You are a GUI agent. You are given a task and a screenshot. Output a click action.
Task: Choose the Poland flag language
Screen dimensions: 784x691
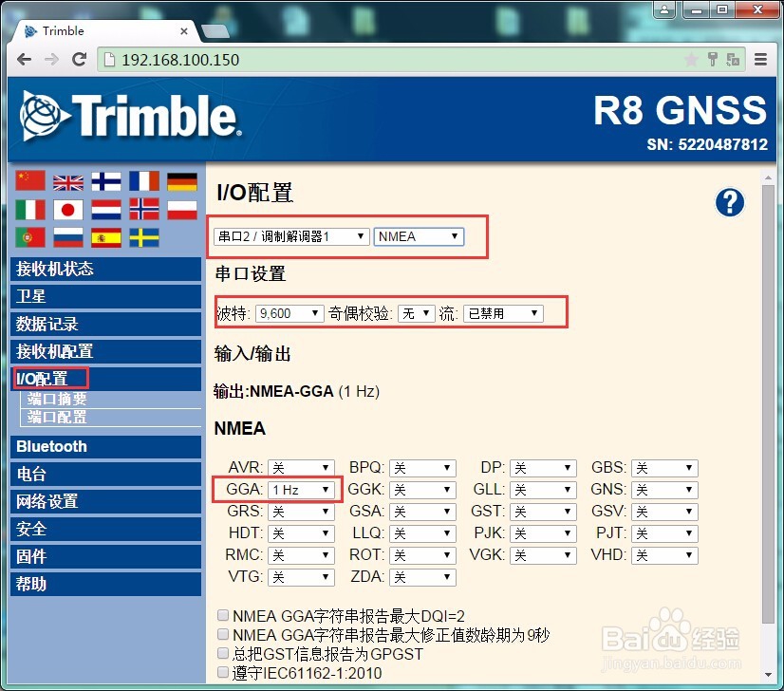(182, 210)
